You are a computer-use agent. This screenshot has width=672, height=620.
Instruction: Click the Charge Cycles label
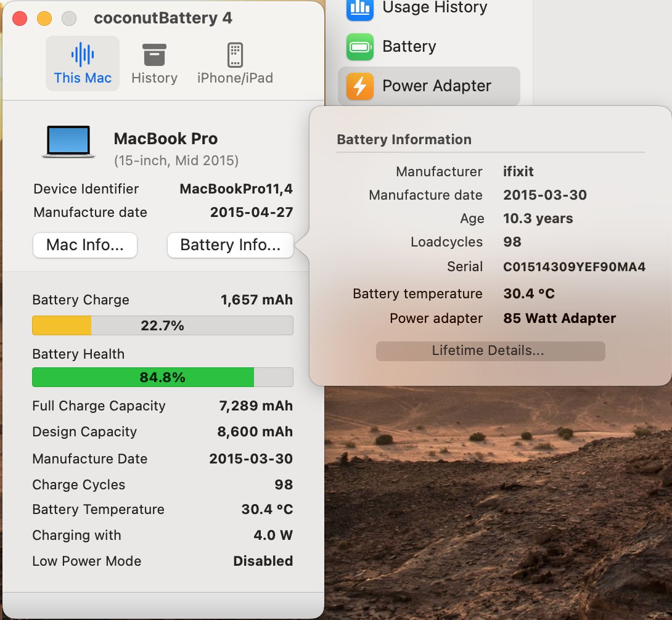pos(79,484)
